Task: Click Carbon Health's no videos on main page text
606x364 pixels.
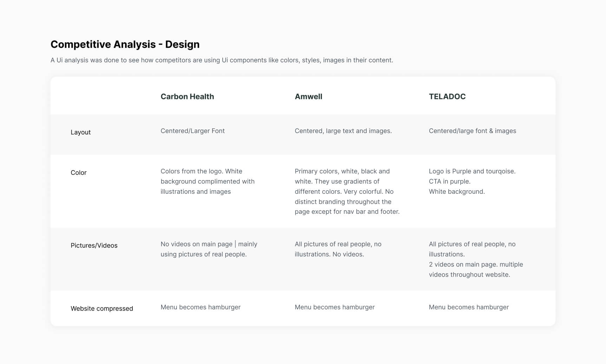Action: tap(209, 249)
